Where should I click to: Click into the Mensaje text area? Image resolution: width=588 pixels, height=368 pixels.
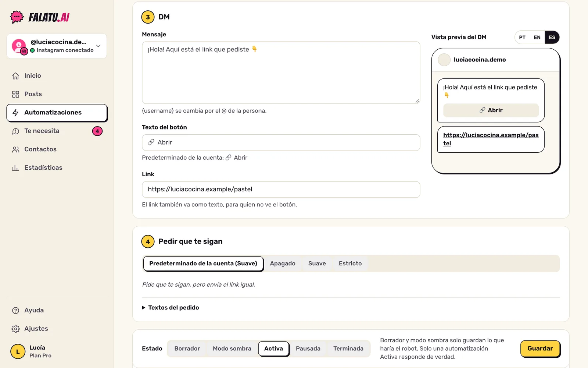tap(281, 72)
